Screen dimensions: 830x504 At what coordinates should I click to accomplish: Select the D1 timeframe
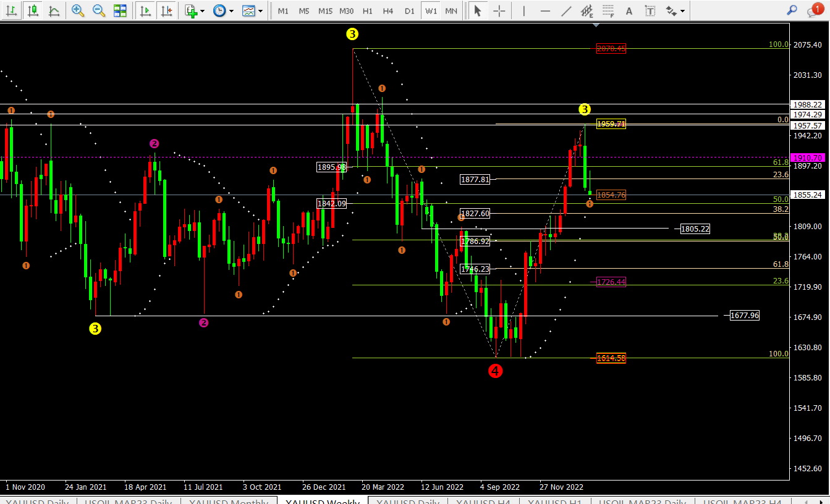(409, 11)
